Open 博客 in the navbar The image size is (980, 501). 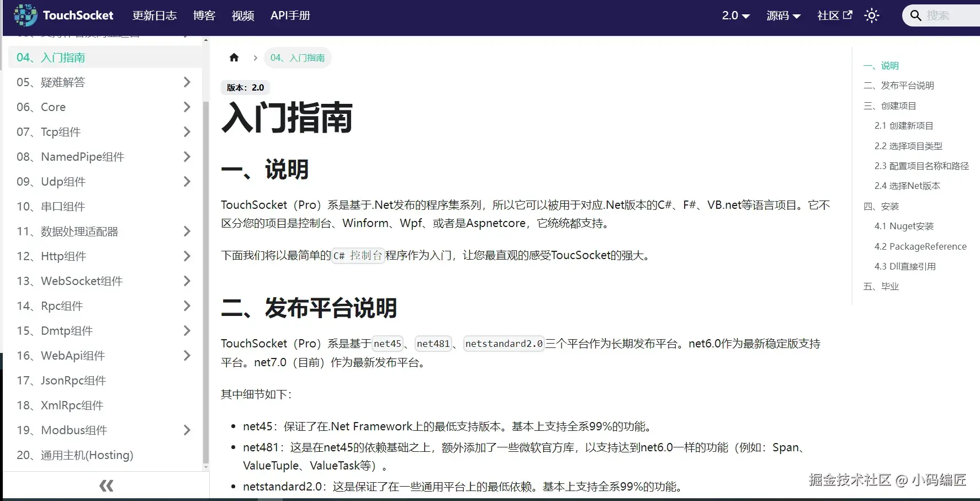click(x=204, y=15)
